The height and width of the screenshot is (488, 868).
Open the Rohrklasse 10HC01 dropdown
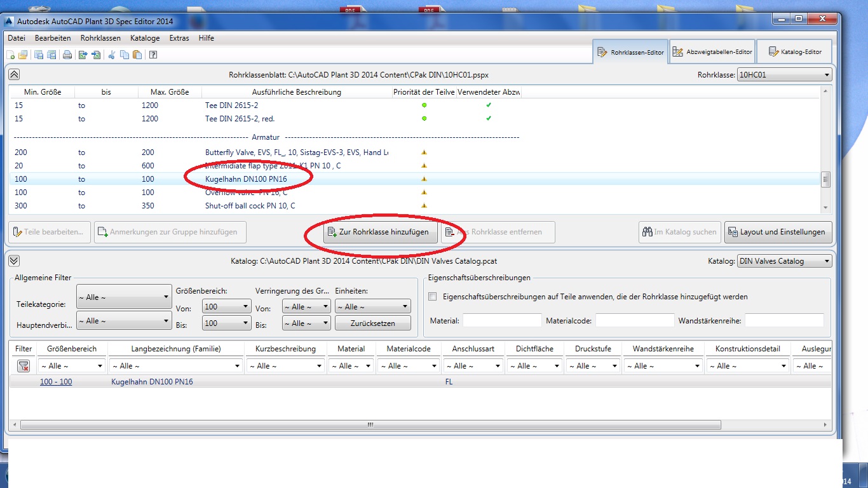[784, 75]
